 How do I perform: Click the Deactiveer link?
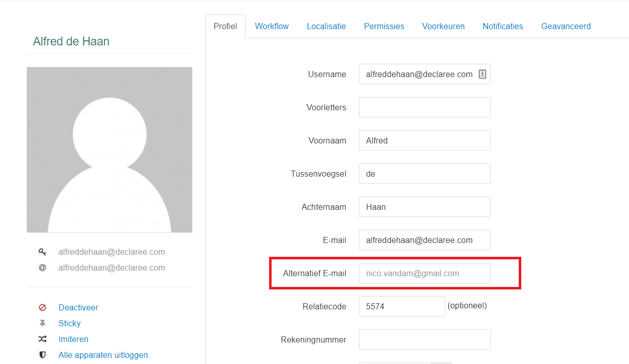(78, 308)
